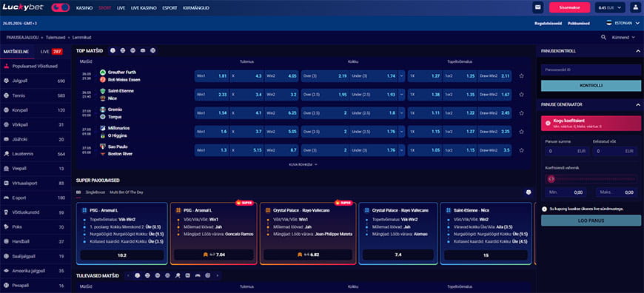
Task: Switch to Multi Bet Of The Day tab
Action: (127, 192)
